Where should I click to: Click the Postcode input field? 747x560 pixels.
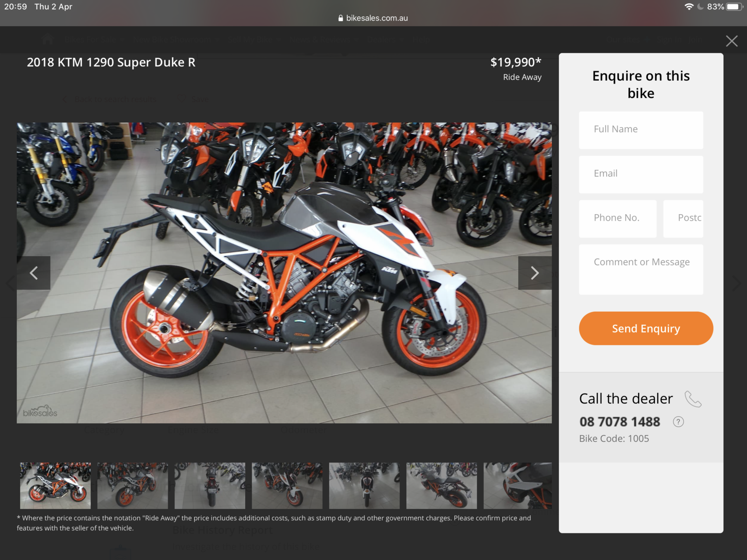tap(683, 218)
